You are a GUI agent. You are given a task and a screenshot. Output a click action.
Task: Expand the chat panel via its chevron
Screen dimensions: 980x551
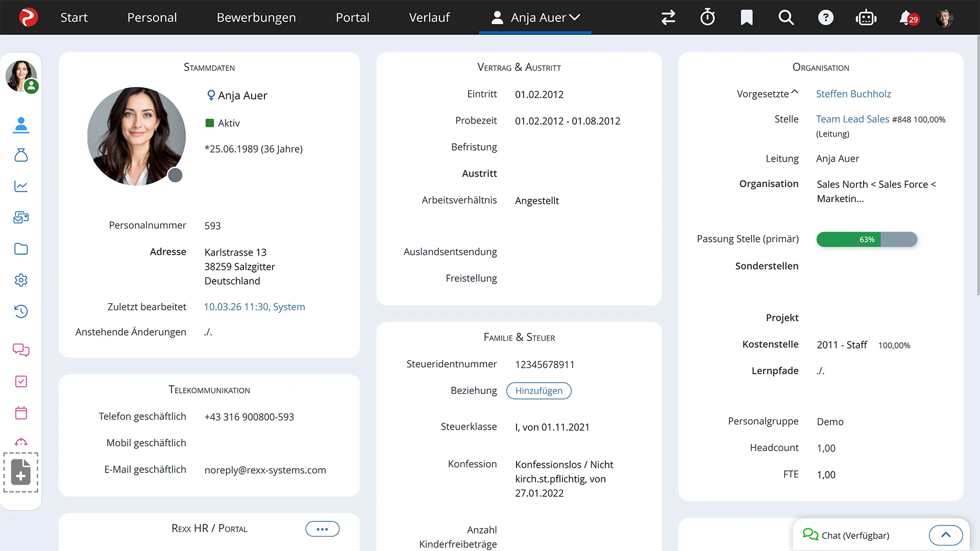(946, 535)
